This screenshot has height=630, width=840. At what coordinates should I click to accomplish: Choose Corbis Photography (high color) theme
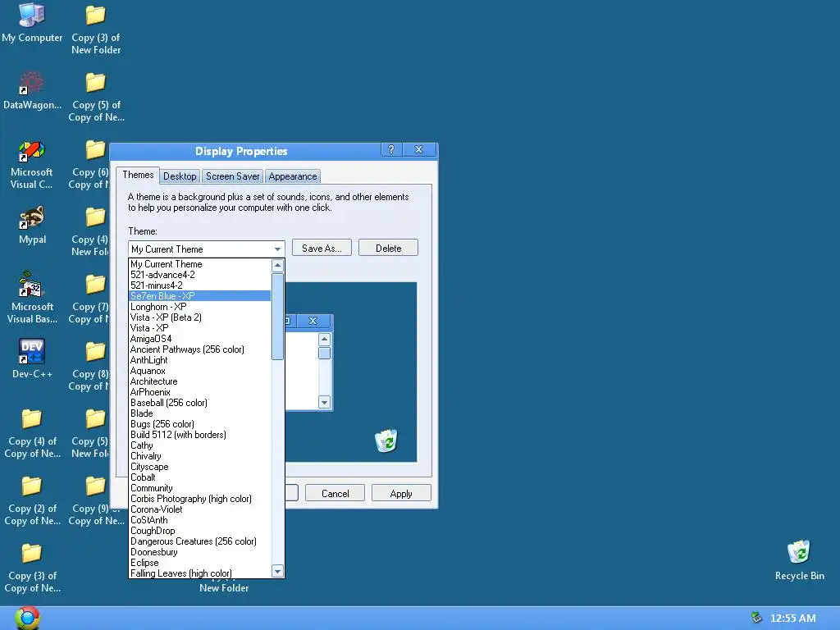pos(200,499)
